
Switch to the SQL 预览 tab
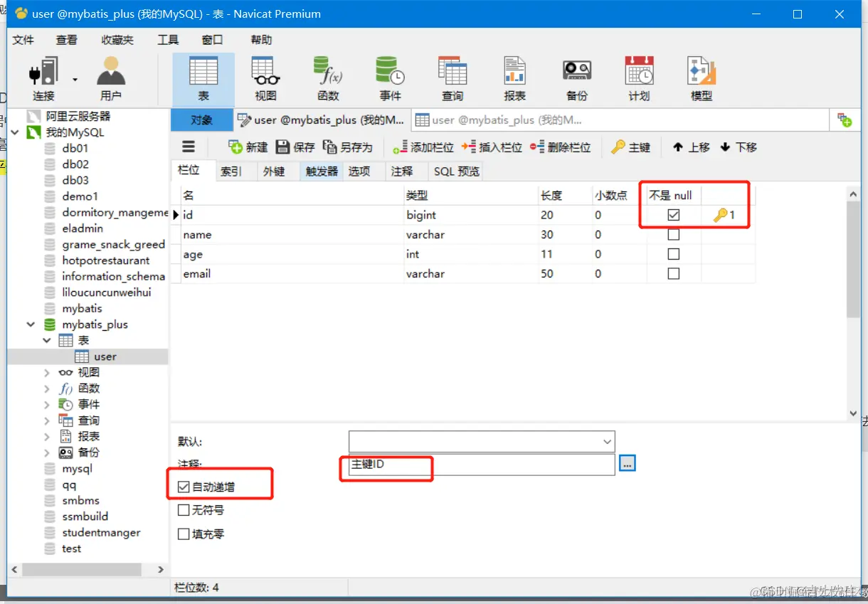456,171
